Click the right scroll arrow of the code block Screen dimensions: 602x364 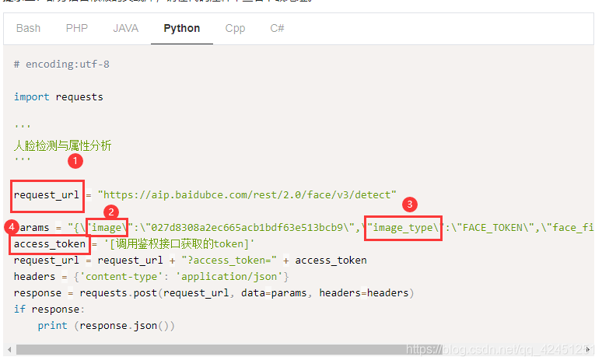[x=588, y=349]
